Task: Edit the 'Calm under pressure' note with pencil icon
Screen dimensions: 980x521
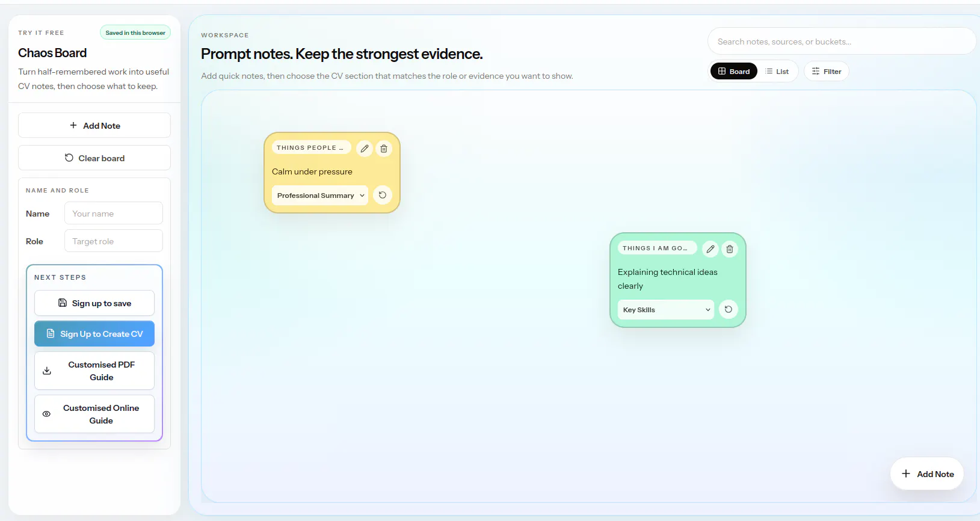Action: [x=365, y=149]
